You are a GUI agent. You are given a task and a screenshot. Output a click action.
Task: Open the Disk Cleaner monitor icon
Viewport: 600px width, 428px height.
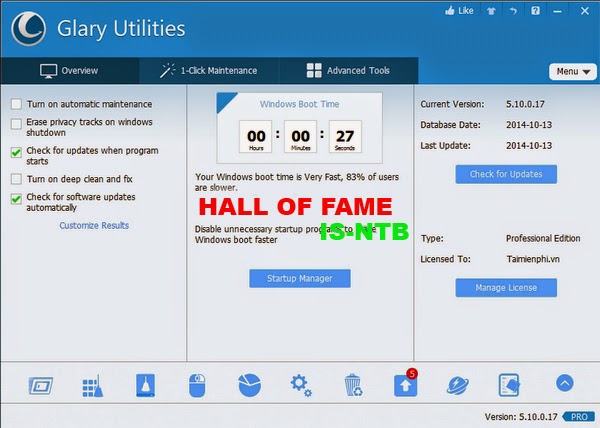pos(41,385)
